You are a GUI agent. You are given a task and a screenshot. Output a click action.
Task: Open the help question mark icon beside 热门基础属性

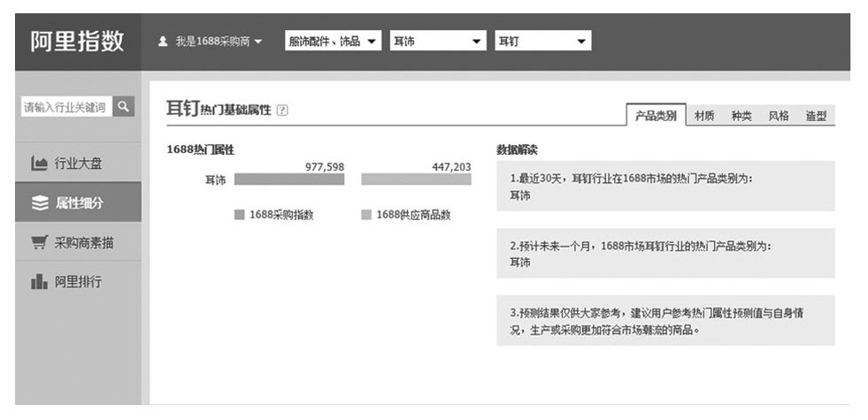tap(282, 111)
